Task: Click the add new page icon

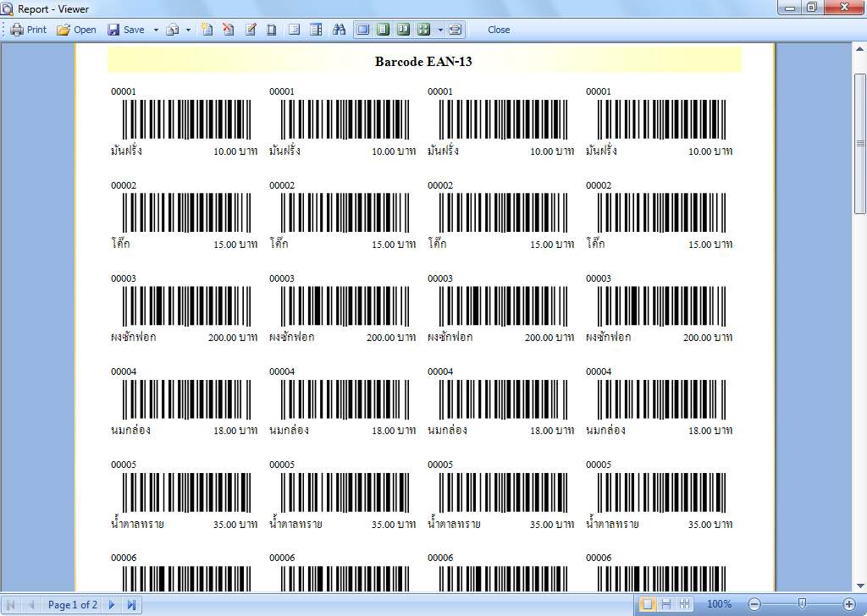Action: click(207, 30)
